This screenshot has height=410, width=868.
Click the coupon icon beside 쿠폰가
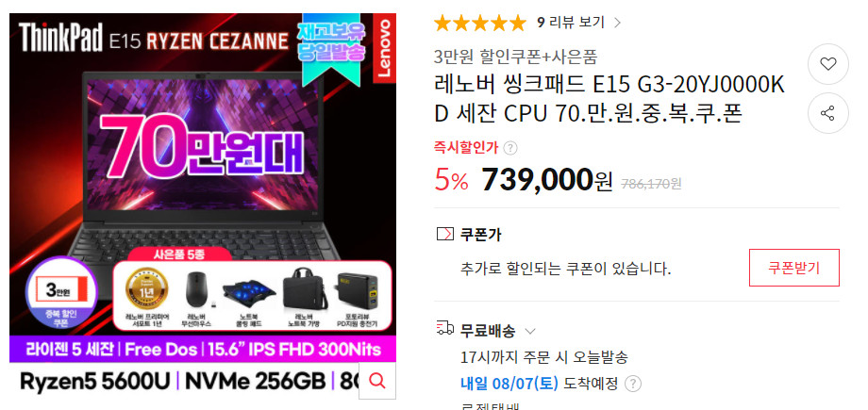pyautogui.click(x=444, y=235)
